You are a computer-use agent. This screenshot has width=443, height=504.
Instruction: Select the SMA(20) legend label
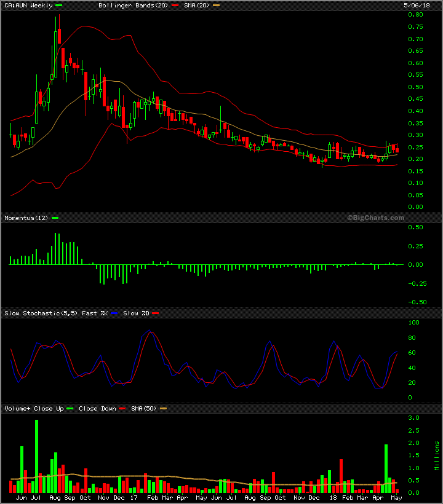pos(196,6)
